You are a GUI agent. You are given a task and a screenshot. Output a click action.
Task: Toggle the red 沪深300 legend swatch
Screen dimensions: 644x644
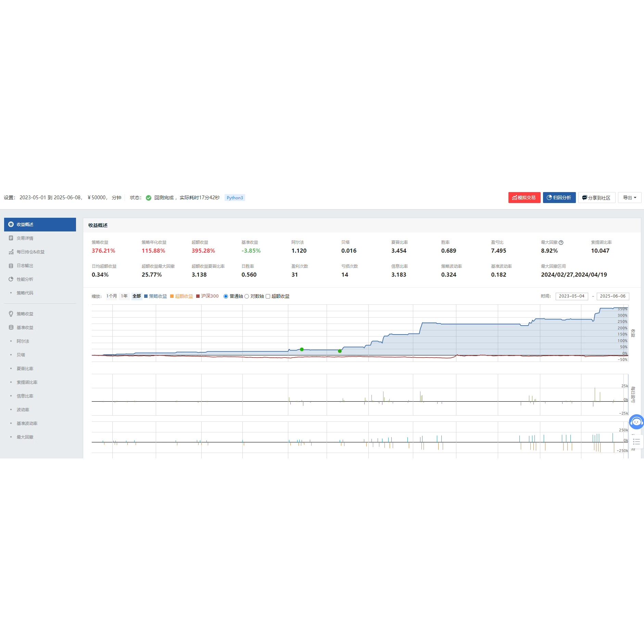(198, 296)
